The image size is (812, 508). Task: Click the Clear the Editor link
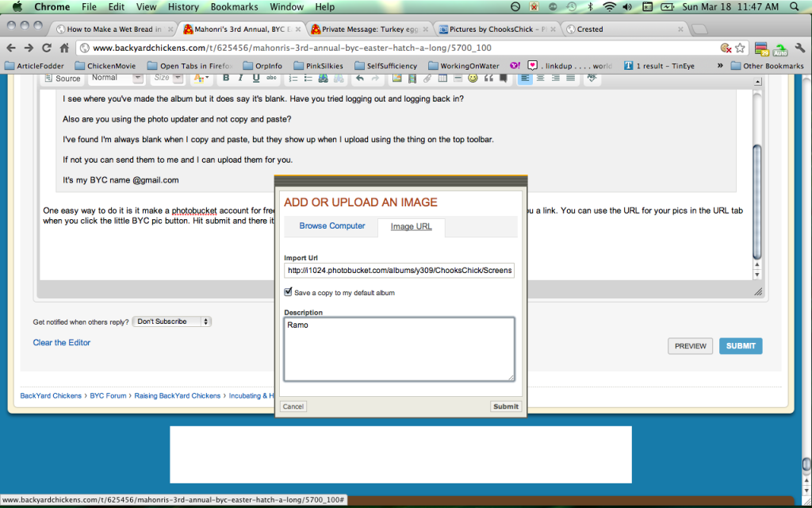(62, 342)
